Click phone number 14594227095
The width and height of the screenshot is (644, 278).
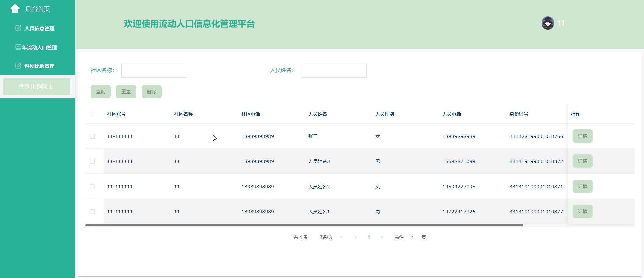click(459, 187)
